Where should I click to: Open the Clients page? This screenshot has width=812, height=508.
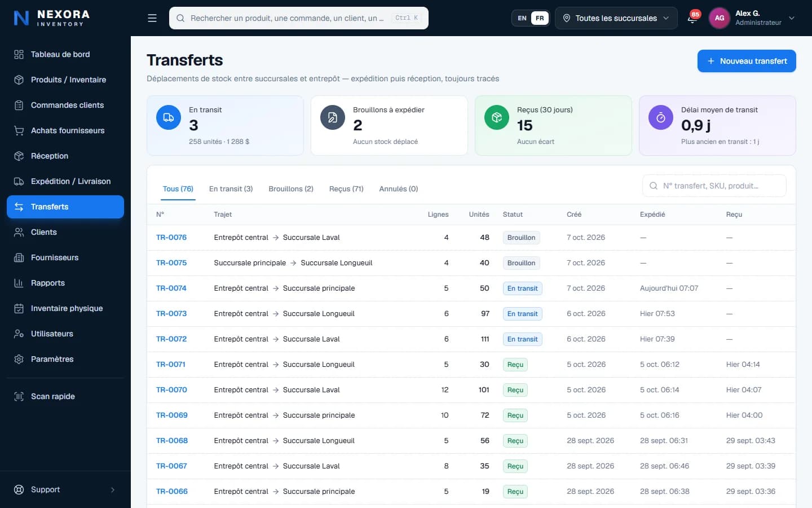pos(65,232)
